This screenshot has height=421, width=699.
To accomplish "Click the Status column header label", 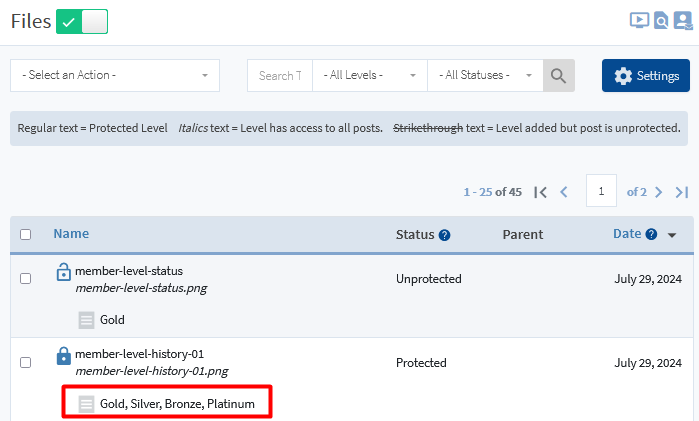I will pyautogui.click(x=415, y=235).
